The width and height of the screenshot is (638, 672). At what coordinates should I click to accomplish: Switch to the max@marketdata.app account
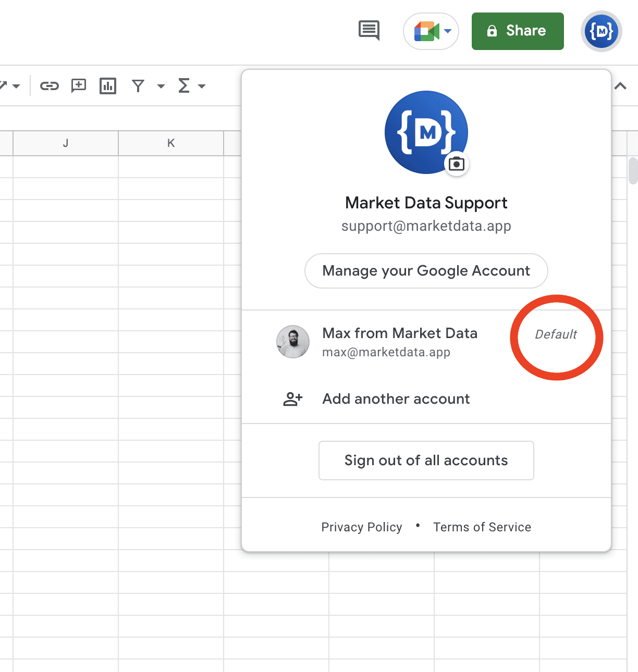point(400,342)
